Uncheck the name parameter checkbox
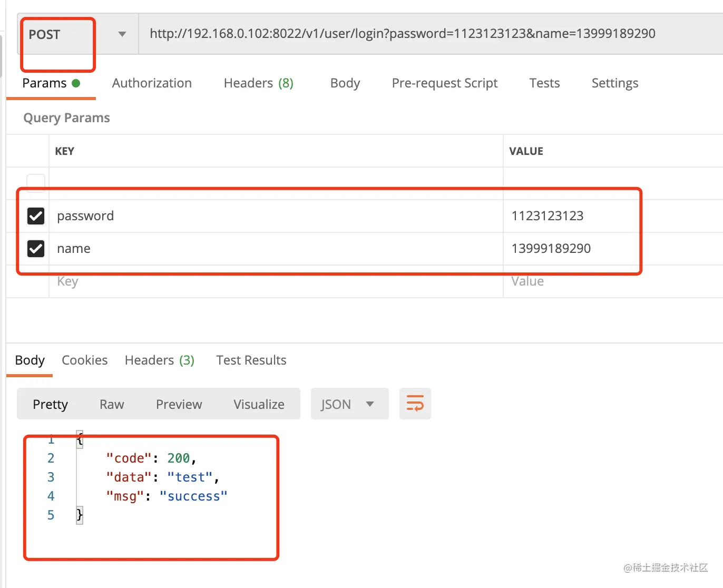The width and height of the screenshot is (723, 588). pyautogui.click(x=36, y=248)
